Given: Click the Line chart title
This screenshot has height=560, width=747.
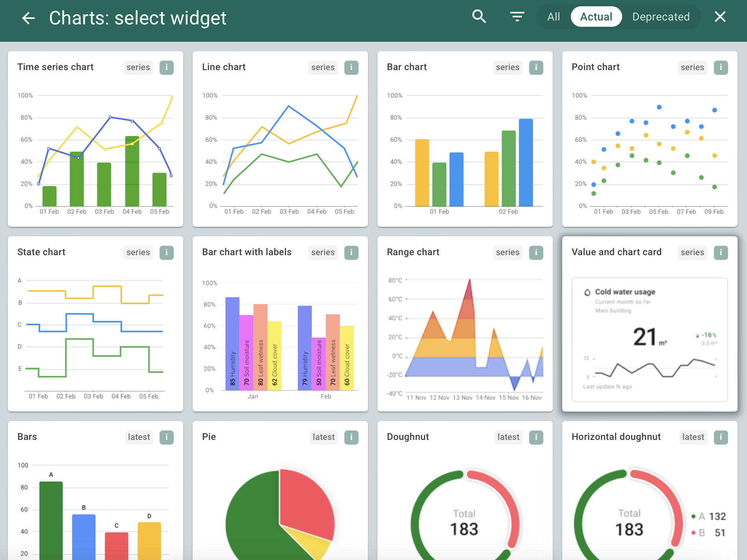Looking at the screenshot, I should point(224,67).
